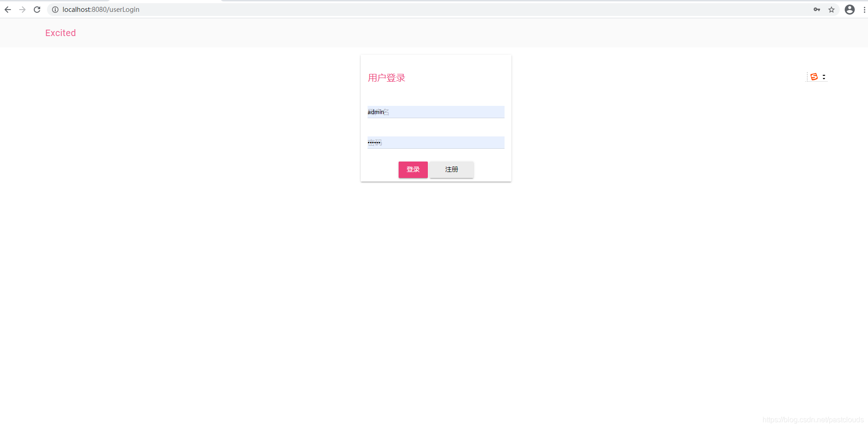
Task: Open the blog.csdn.net watermark link
Action: (x=813, y=420)
